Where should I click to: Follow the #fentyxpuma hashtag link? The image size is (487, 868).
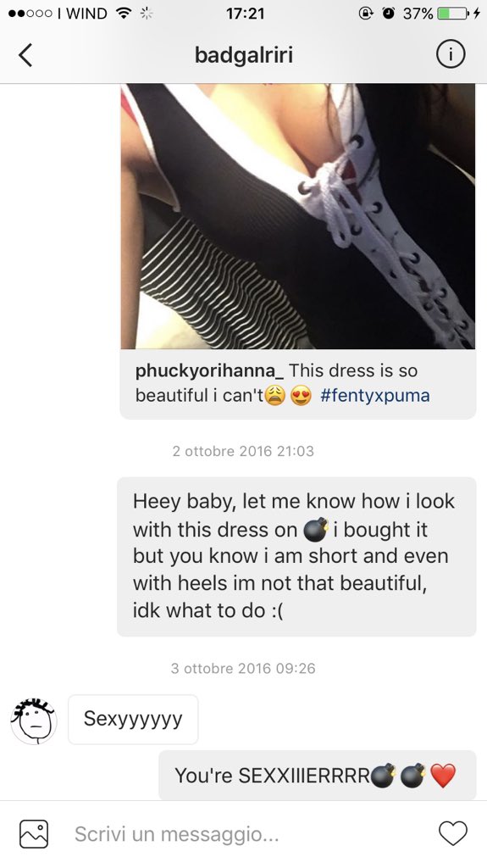pos(374,396)
